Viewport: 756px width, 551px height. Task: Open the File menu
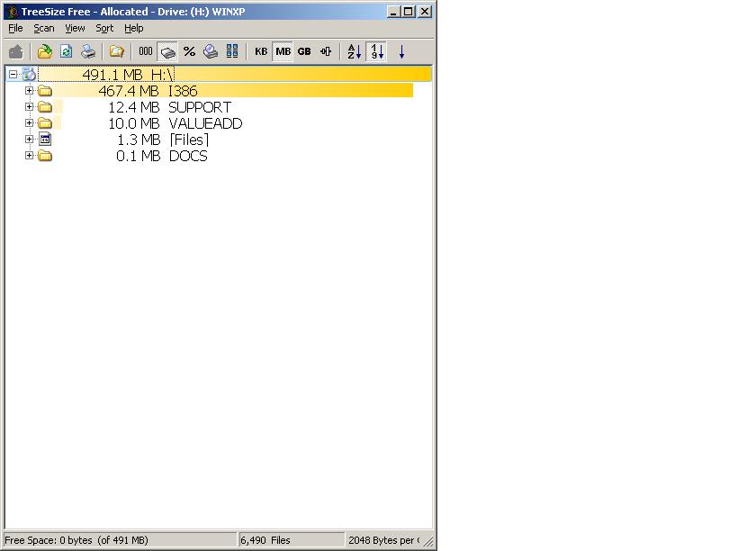click(16, 29)
